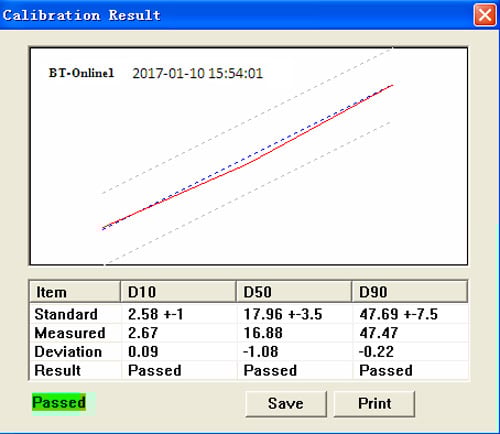Click the Print button
The width and height of the screenshot is (500, 434).
pyautogui.click(x=374, y=404)
